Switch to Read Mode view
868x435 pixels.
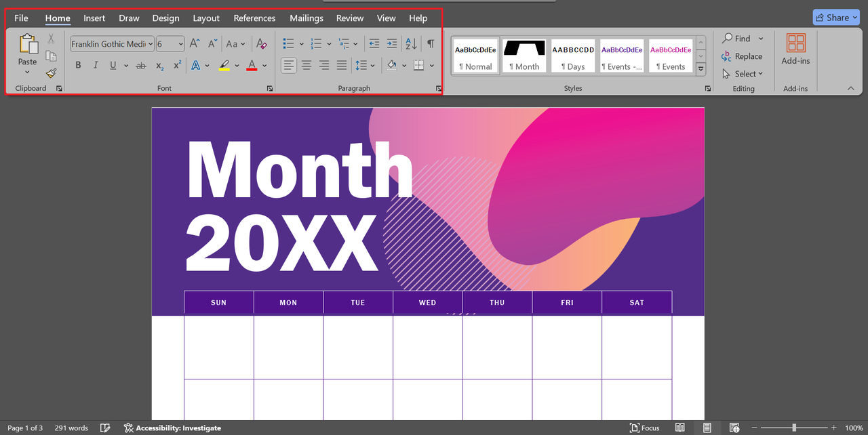coord(680,428)
